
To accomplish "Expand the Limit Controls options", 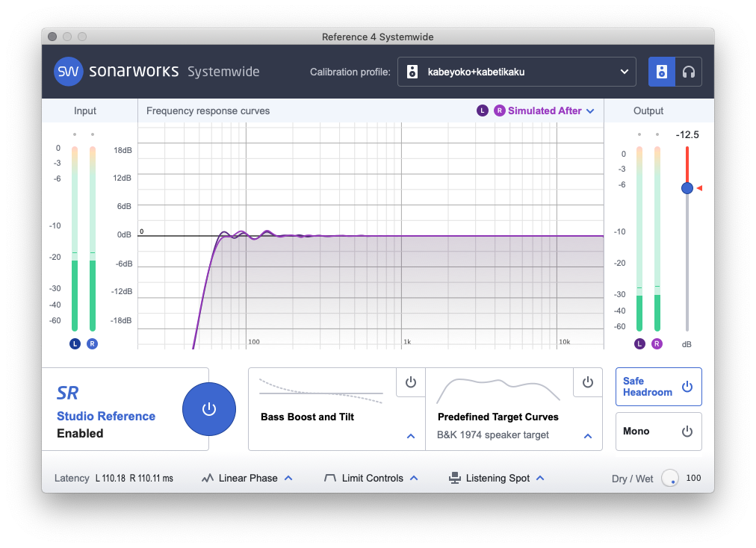I will click(414, 478).
